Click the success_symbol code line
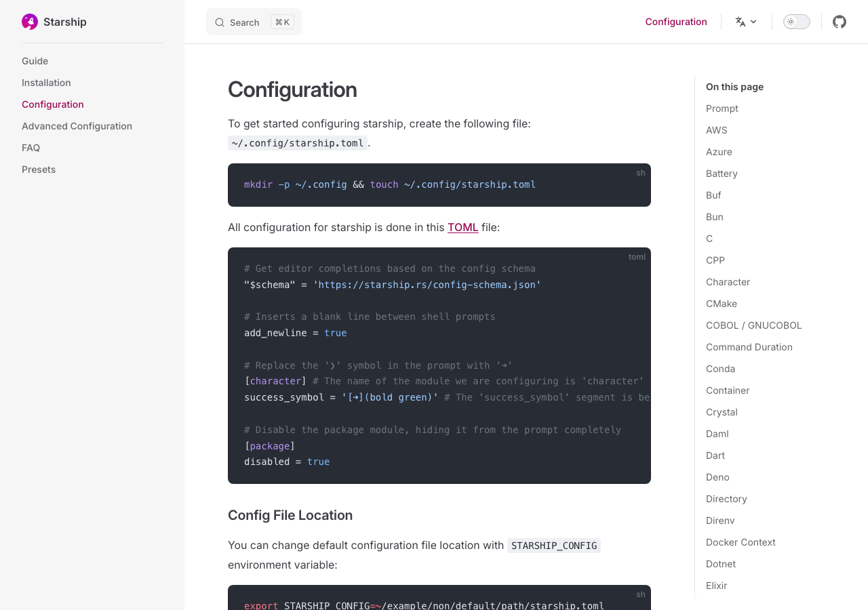The width and height of the screenshot is (868, 610). 447,397
